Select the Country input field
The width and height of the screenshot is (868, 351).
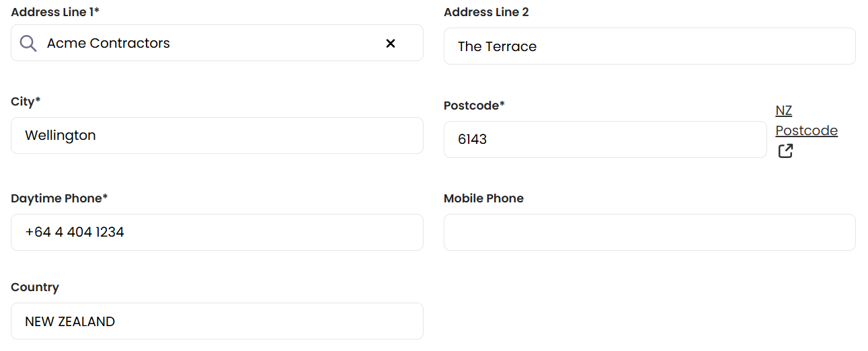coord(216,321)
